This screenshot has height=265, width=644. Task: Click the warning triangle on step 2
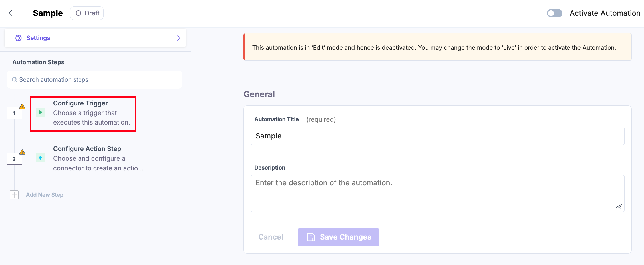(22, 152)
